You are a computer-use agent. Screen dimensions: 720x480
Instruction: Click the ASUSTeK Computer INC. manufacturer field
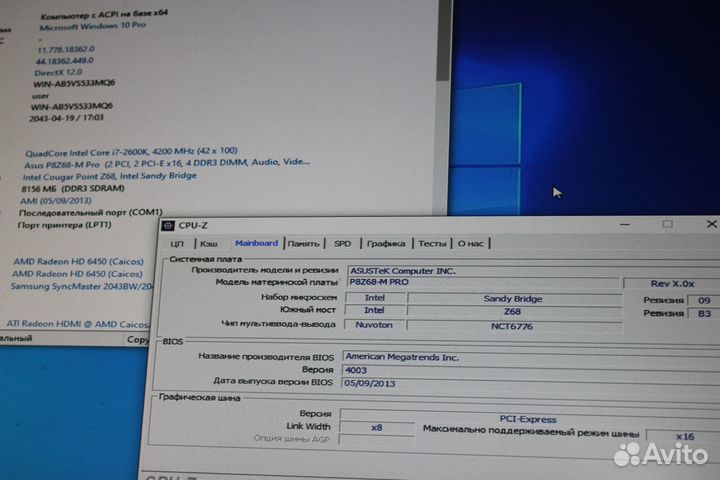[x=533, y=271]
